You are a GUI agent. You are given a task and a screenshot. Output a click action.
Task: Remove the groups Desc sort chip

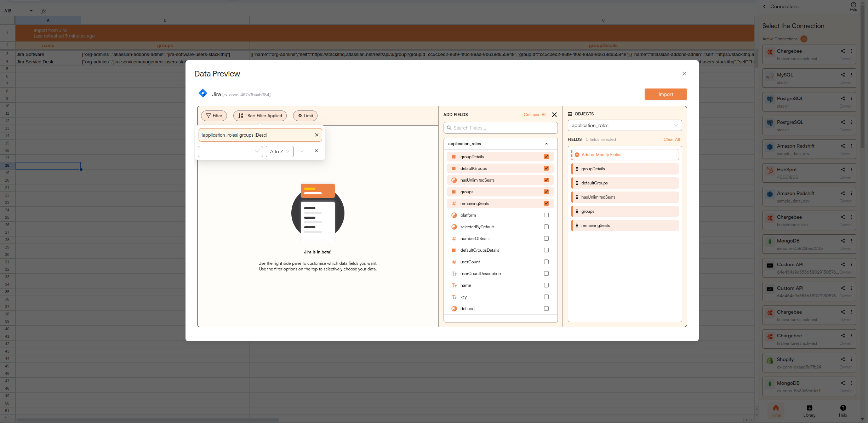(x=316, y=135)
